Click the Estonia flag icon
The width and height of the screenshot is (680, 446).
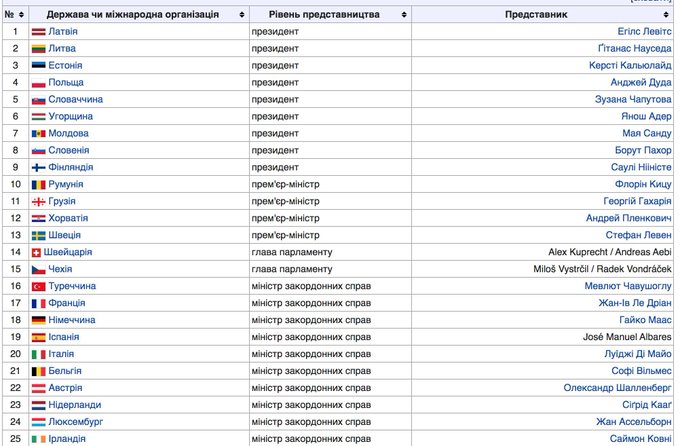(39, 66)
